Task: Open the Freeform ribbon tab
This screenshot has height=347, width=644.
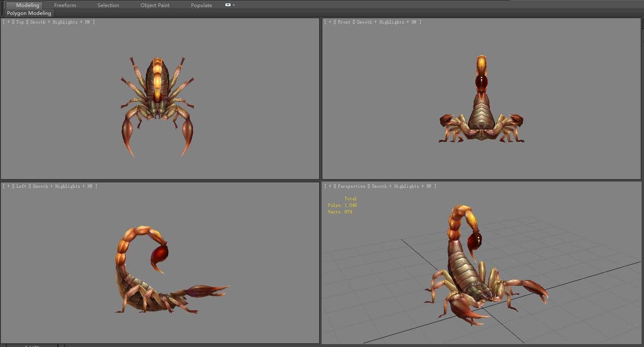Action: click(x=65, y=5)
